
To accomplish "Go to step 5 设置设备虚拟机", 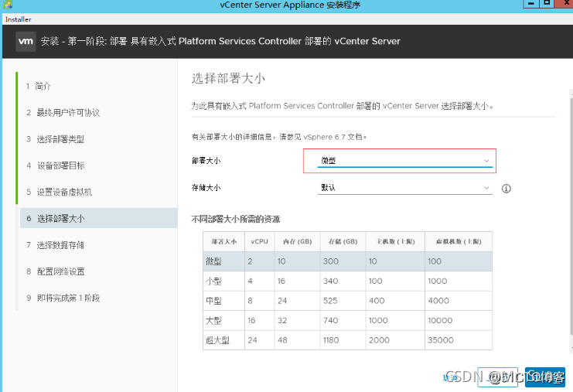I will point(60,193).
